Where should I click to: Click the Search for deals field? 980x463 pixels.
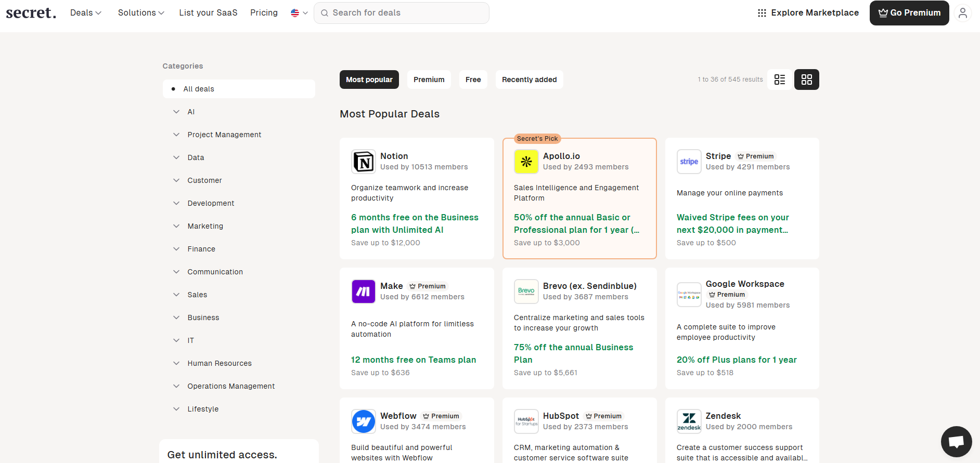402,13
